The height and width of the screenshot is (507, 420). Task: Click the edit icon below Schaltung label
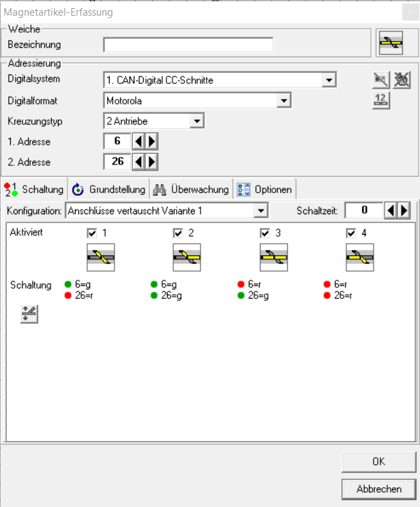point(29,315)
